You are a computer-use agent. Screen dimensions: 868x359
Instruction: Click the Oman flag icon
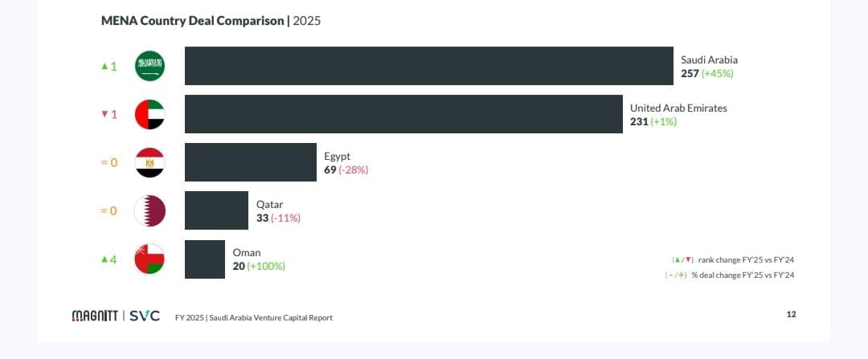coord(149,259)
